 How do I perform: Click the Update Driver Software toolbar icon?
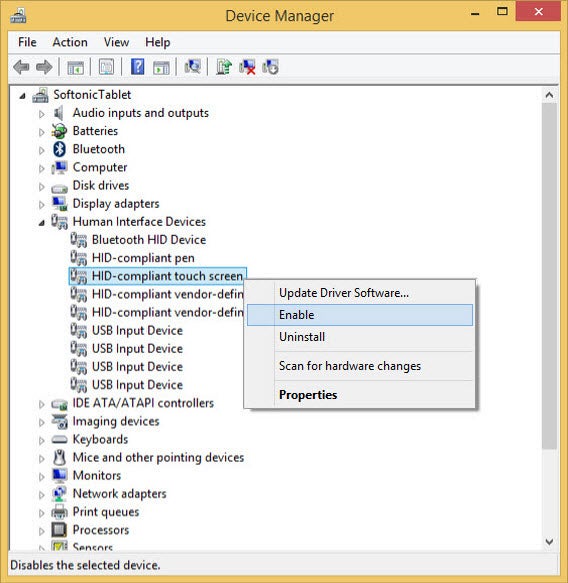[x=224, y=67]
